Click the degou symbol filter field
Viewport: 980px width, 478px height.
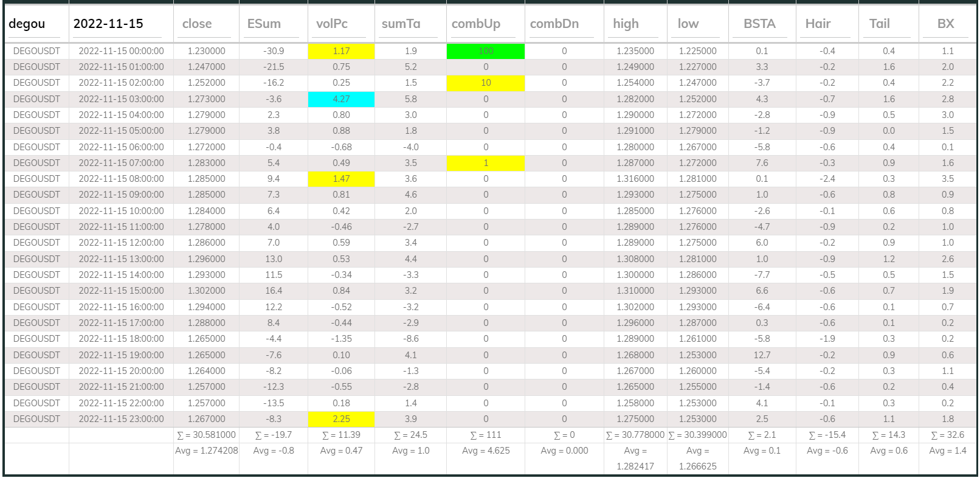pyautogui.click(x=36, y=24)
